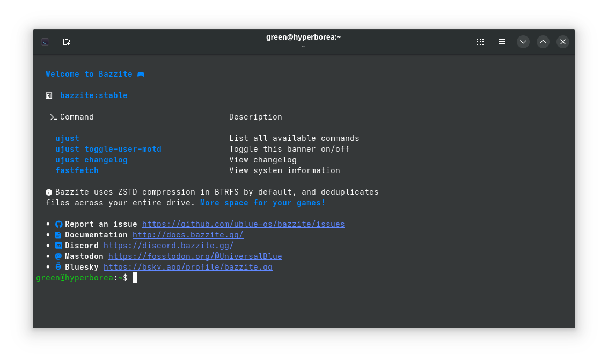Click the Discord icon in the list
This screenshot has width=608, height=364.
tap(58, 246)
